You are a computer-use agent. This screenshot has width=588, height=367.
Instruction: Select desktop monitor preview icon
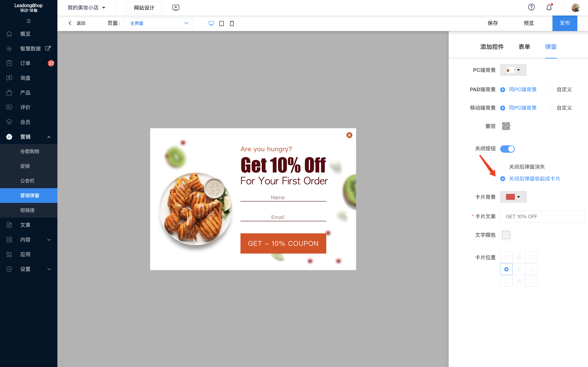pos(211,23)
